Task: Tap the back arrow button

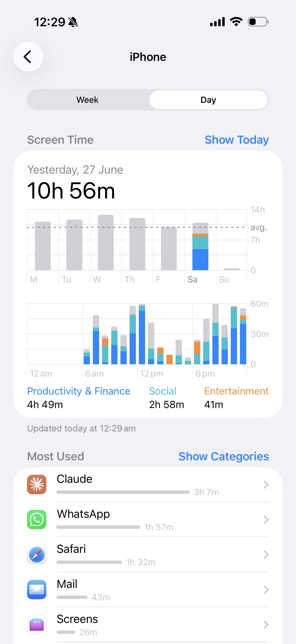Action: [x=28, y=57]
